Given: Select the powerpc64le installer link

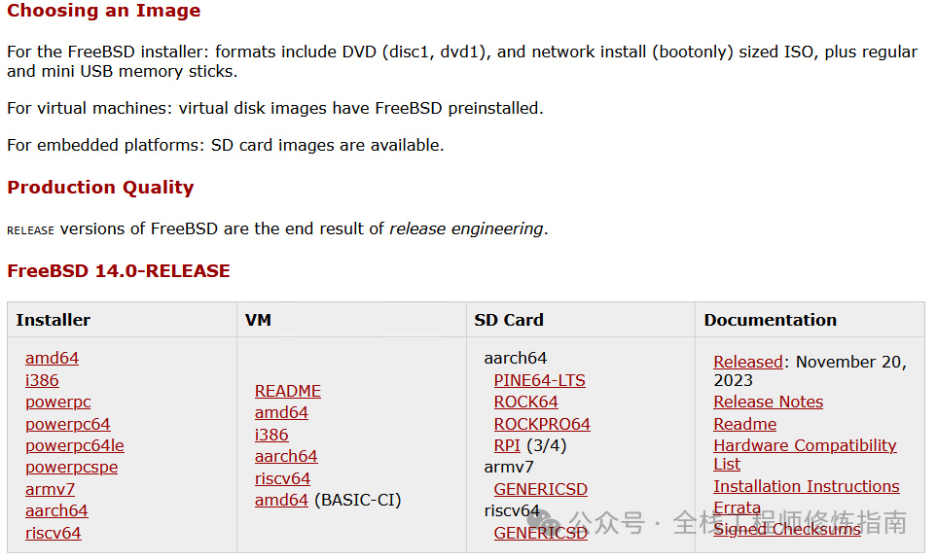Looking at the screenshot, I should pos(74,445).
